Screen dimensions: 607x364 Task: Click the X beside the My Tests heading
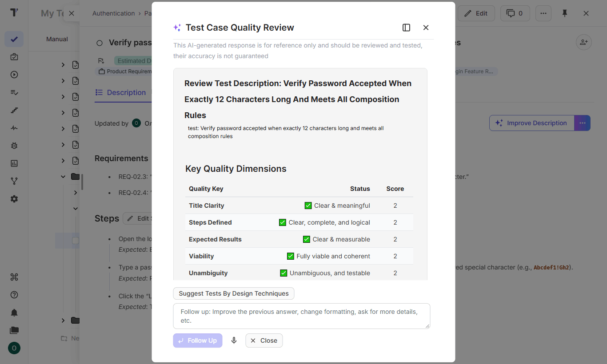click(x=72, y=13)
